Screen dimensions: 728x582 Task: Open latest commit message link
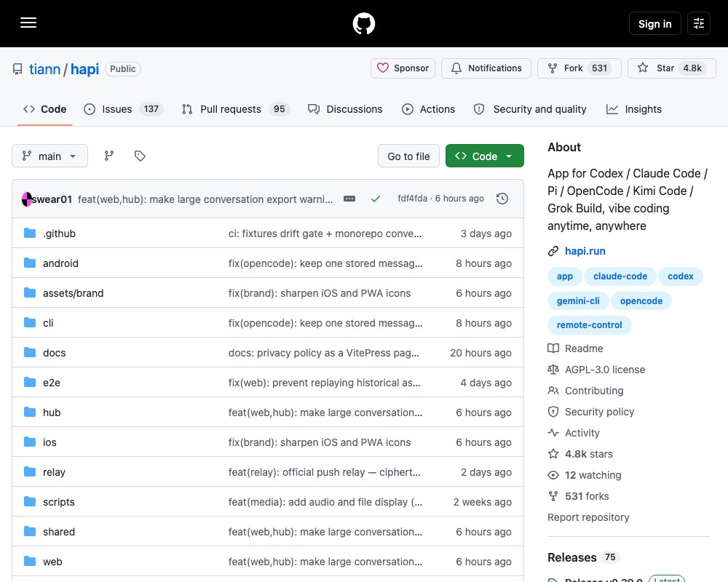tap(205, 199)
